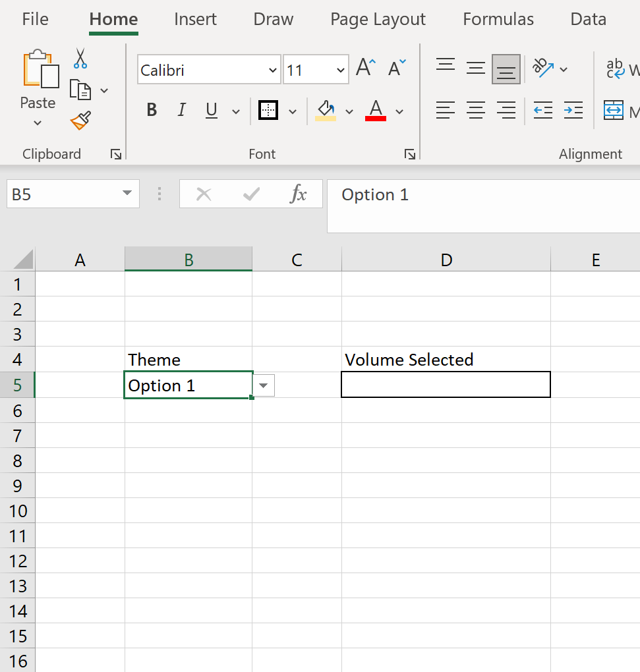Cut selection with the scissors icon
640x672 pixels.
[80, 58]
